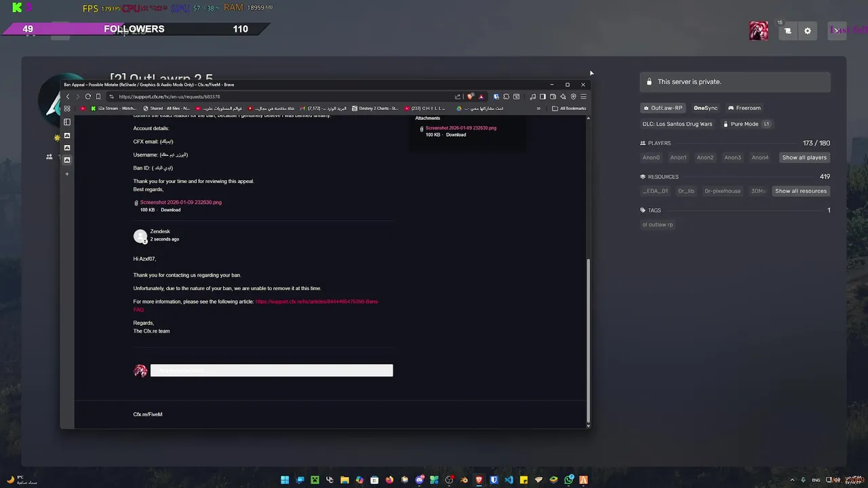Open Brave extensions puzzle icon
The width and height of the screenshot is (868, 488).
pyautogui.click(x=506, y=96)
